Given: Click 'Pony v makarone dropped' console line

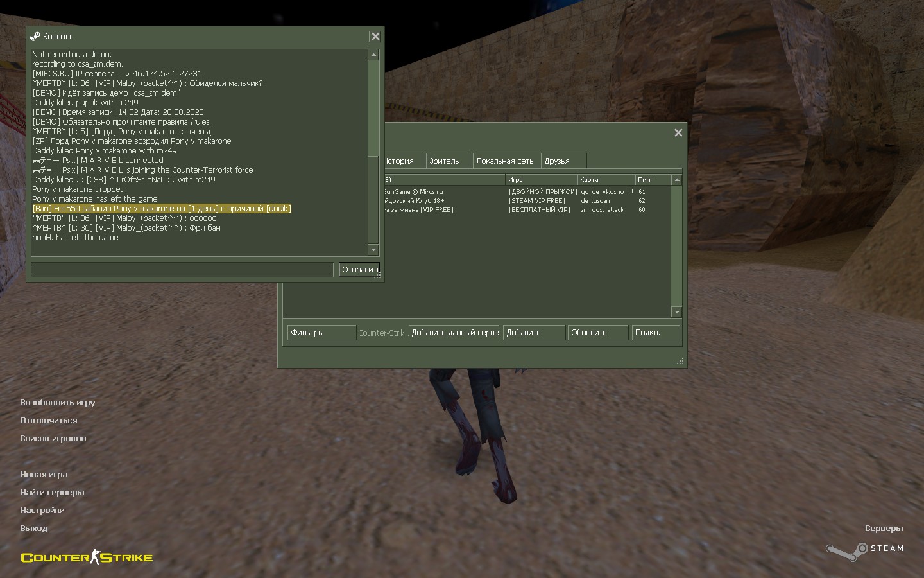Looking at the screenshot, I should [78, 189].
